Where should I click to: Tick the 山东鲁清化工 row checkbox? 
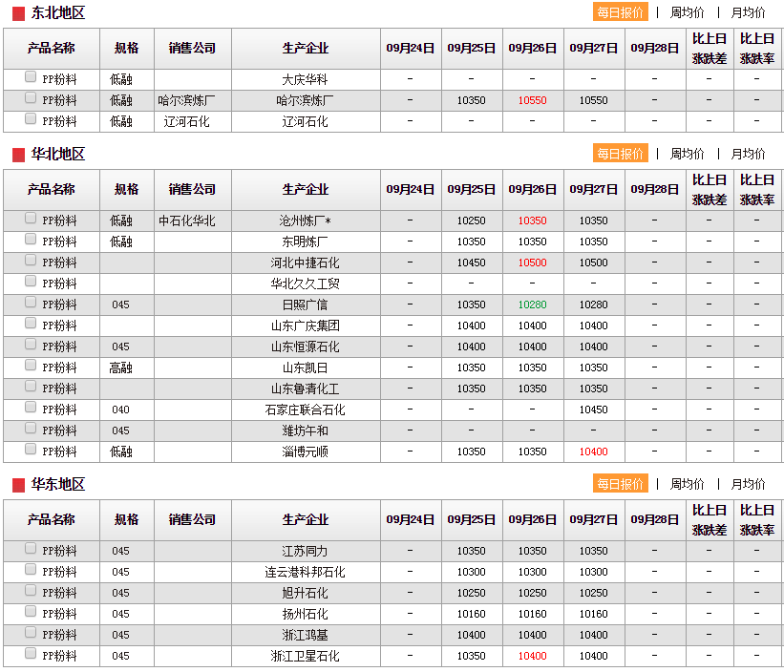point(31,386)
